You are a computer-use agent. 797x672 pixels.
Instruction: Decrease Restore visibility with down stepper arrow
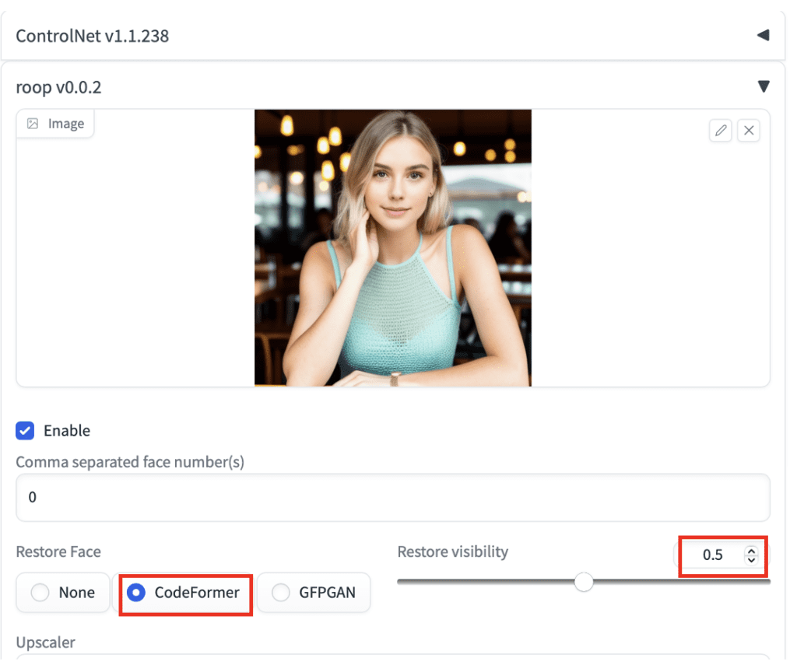pos(751,560)
